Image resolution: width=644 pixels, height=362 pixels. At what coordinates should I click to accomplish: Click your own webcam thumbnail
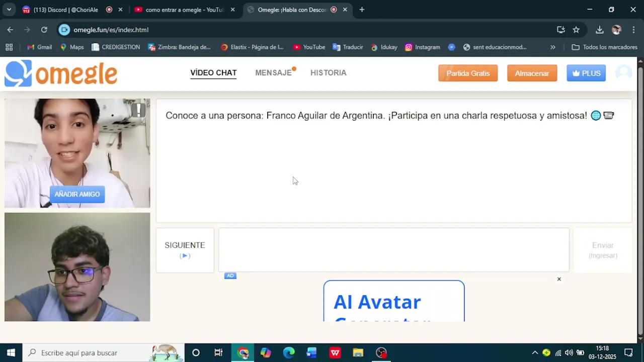77,267
